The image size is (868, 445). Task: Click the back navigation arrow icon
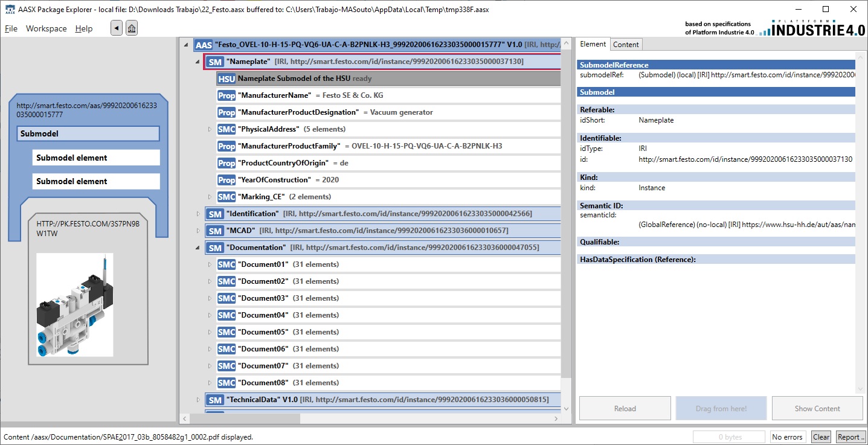117,28
